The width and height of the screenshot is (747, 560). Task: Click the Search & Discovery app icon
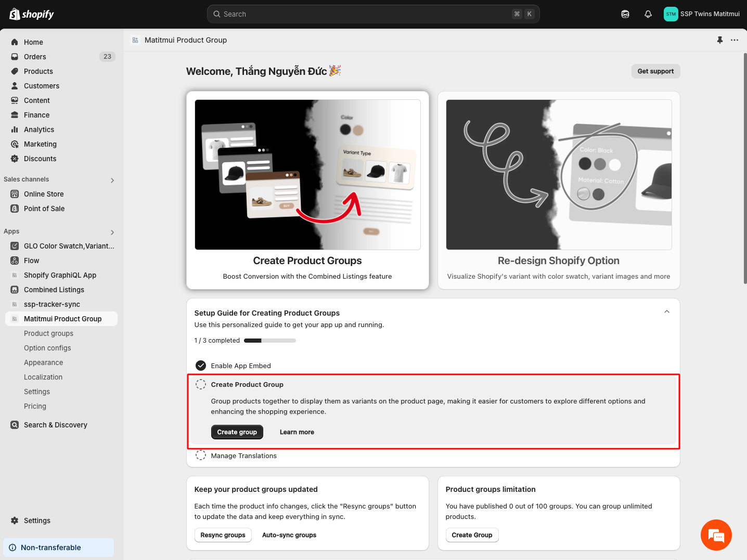pyautogui.click(x=15, y=425)
